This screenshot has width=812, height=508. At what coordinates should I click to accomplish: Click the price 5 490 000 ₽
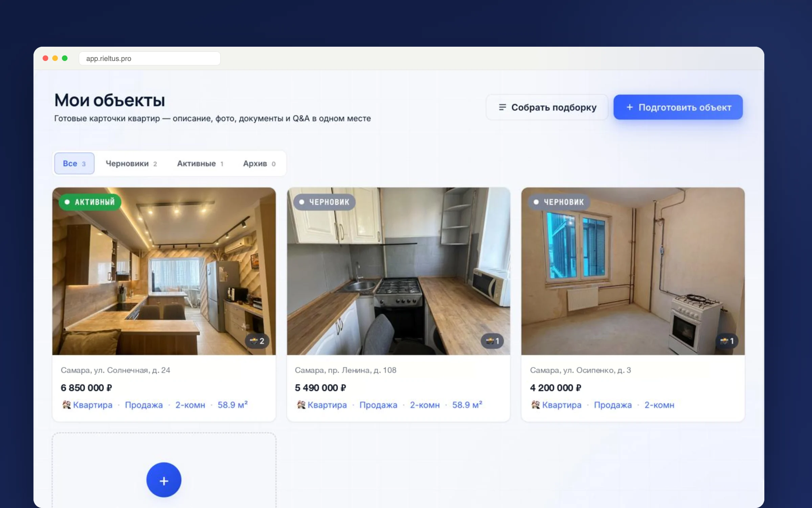[320, 388]
